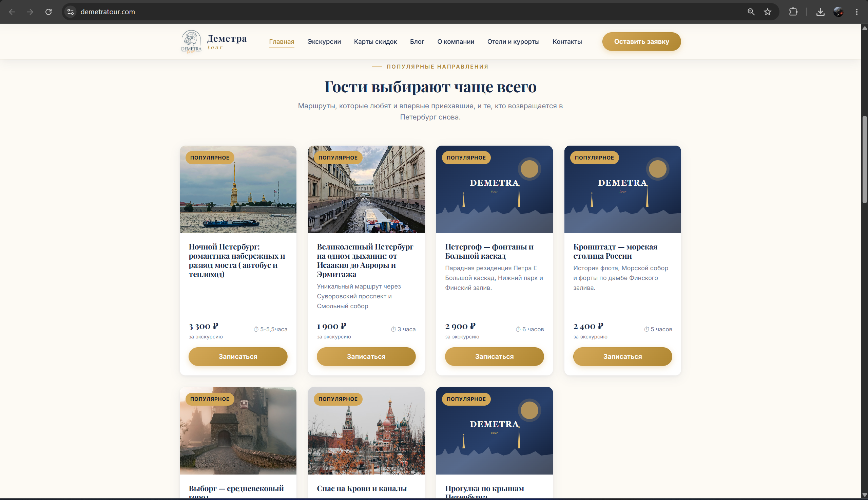Viewport: 868px width, 500px height.
Task: Click the 1 900 ₽ price text
Action: click(x=331, y=326)
